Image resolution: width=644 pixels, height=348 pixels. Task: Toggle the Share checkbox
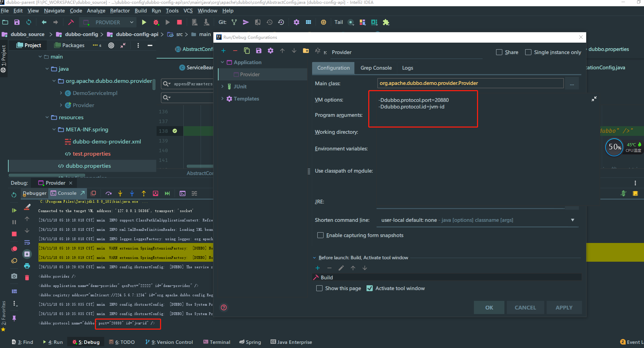pyautogui.click(x=499, y=52)
